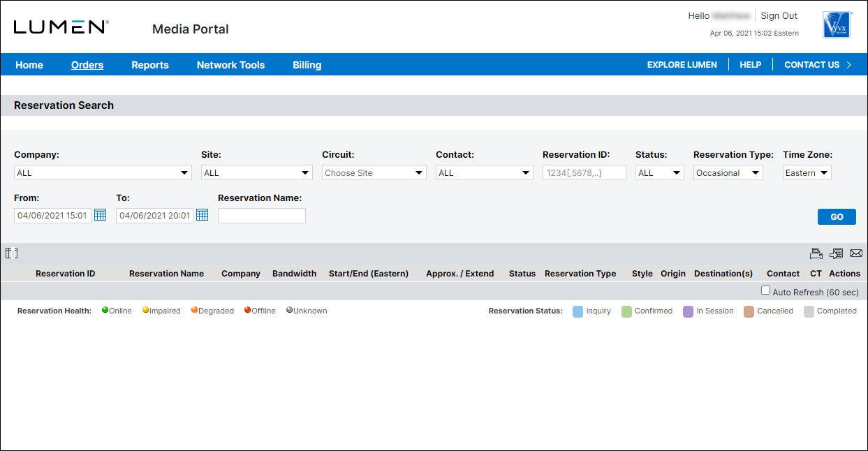Click the From date input field
Image resolution: width=868 pixels, height=451 pixels.
coord(52,216)
